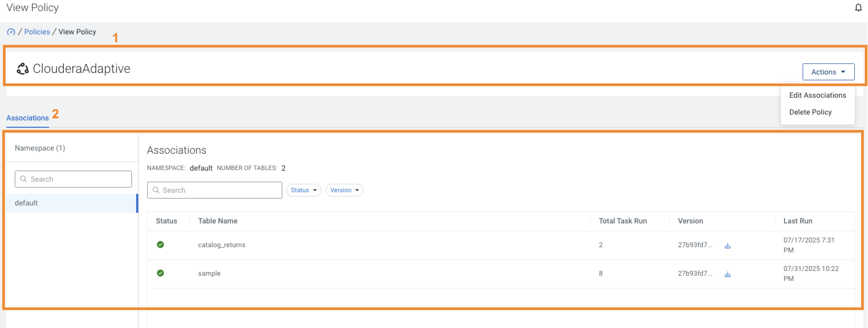Viewport: 868px width, 328px height.
Task: Click the CloudeaAdaptive policy icon
Action: point(22,69)
